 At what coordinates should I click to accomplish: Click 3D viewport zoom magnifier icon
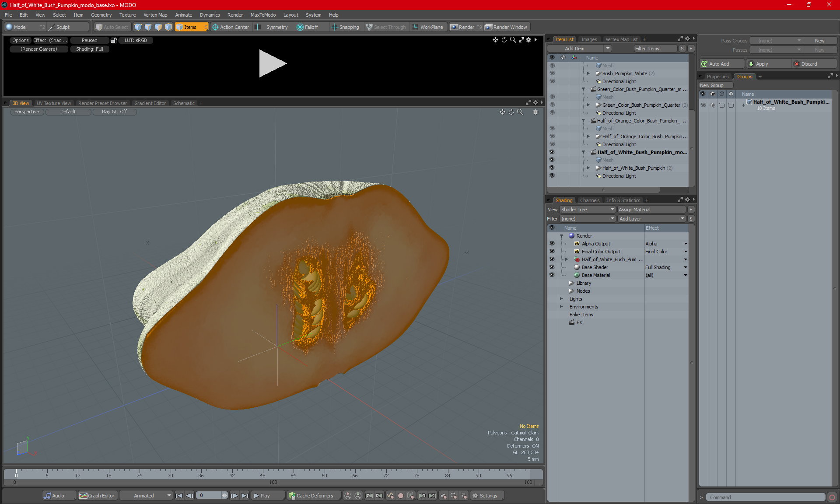coord(520,112)
